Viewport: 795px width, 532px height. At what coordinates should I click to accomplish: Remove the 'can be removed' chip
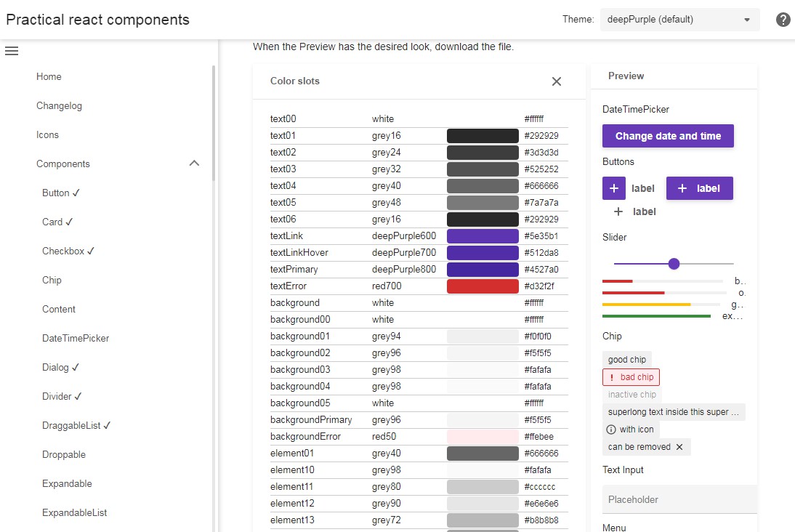click(x=679, y=447)
